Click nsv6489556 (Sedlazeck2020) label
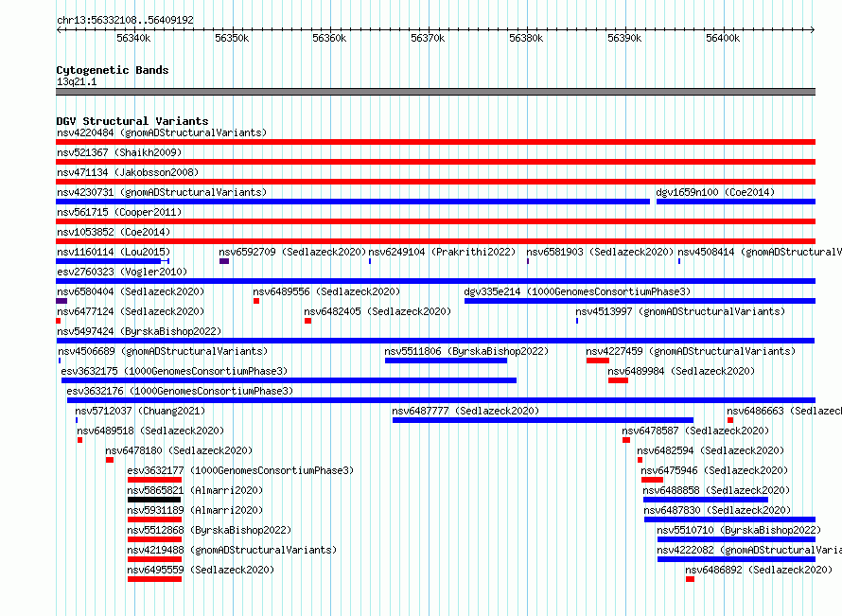The image size is (842, 616). pos(326,291)
